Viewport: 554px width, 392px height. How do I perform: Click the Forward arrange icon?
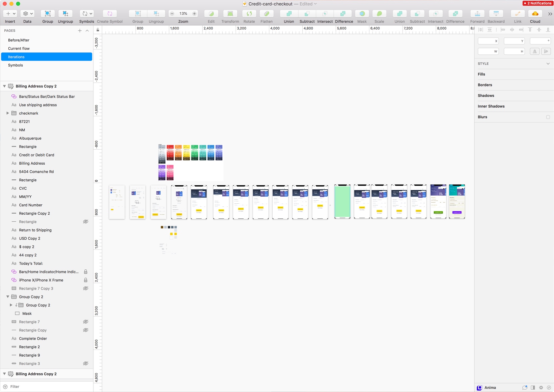477,14
